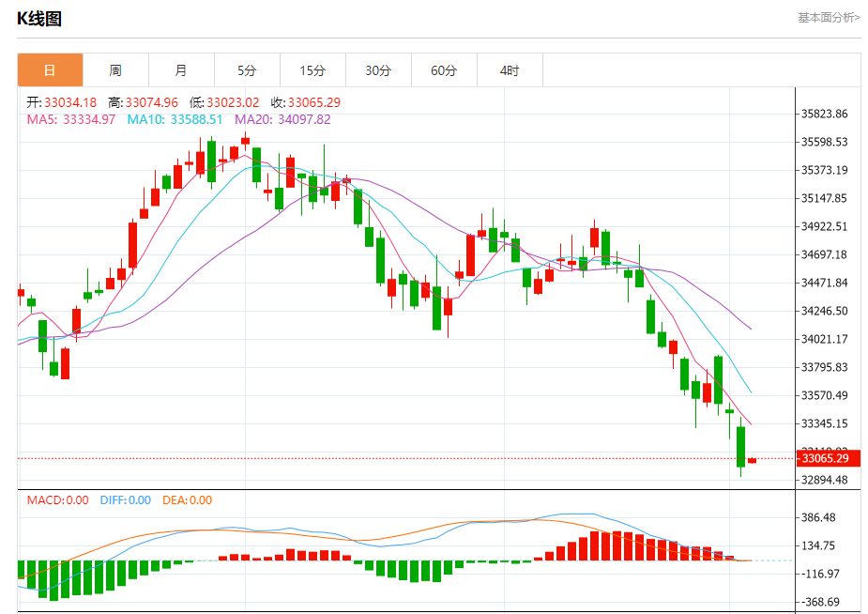Click the 35598.53 price axis label
Image resolution: width=868 pixels, height=614 pixels.
(825, 143)
